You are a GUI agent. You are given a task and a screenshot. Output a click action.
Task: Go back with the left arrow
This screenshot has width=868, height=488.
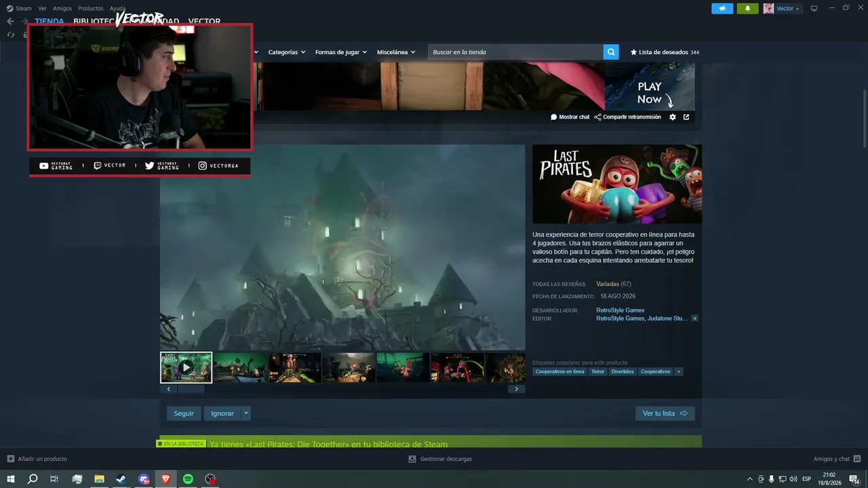[10, 21]
